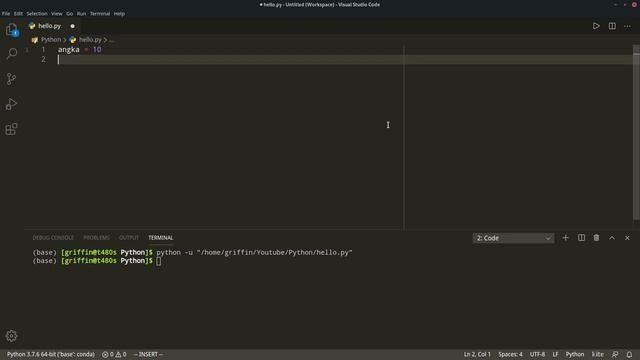This screenshot has height=360, width=640.
Task: Close the terminal panel
Action: (627, 238)
